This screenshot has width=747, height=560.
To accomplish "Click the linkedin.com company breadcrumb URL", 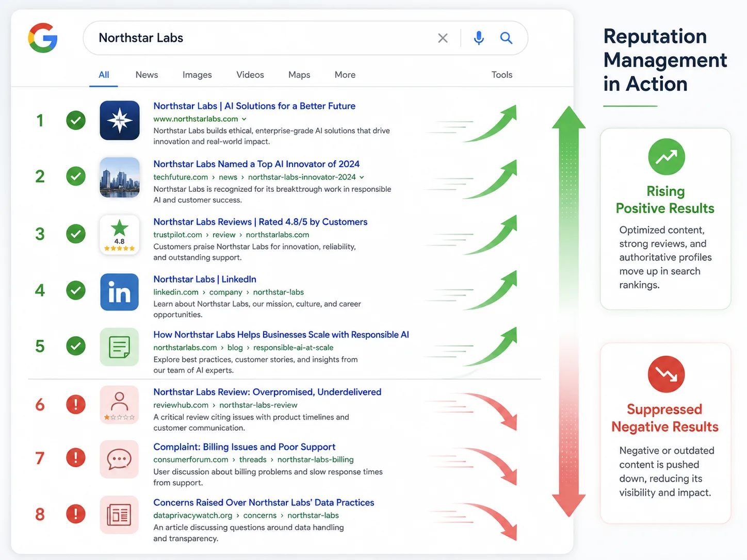I will click(229, 292).
